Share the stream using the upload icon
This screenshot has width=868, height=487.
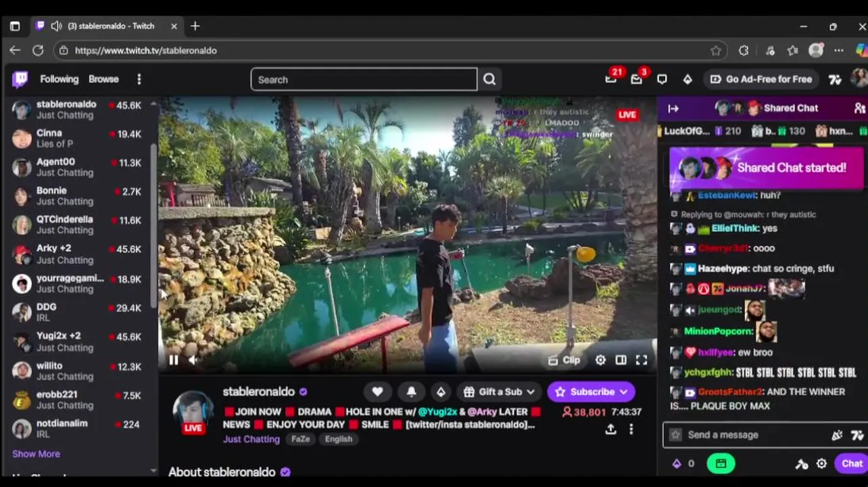click(610, 429)
